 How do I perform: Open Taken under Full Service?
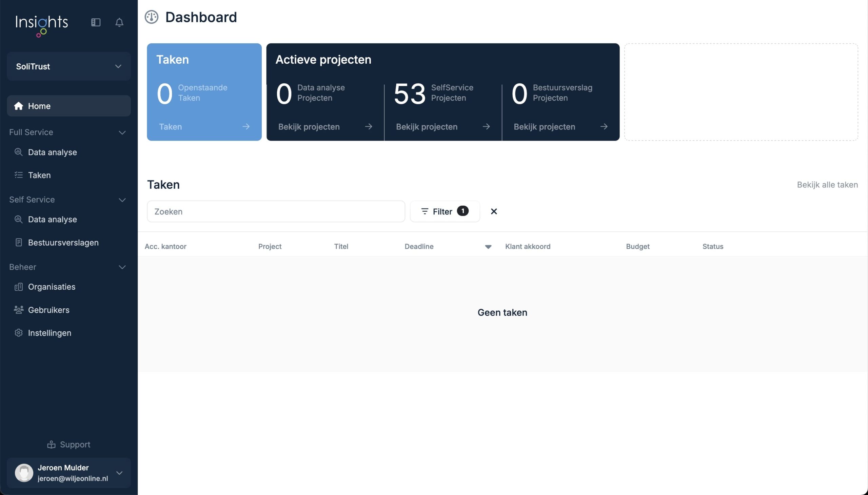(x=39, y=175)
